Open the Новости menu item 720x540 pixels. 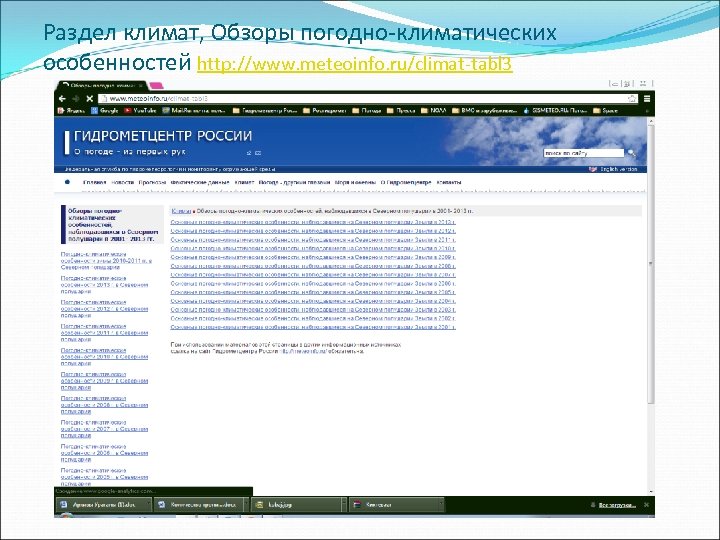(x=123, y=182)
